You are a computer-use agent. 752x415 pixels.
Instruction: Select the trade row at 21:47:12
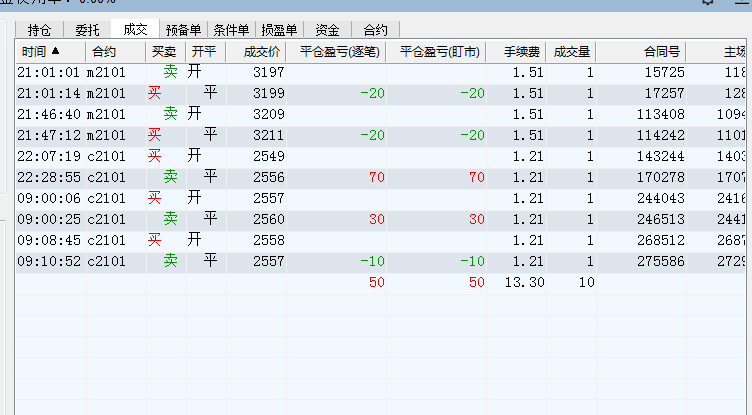(x=380, y=136)
